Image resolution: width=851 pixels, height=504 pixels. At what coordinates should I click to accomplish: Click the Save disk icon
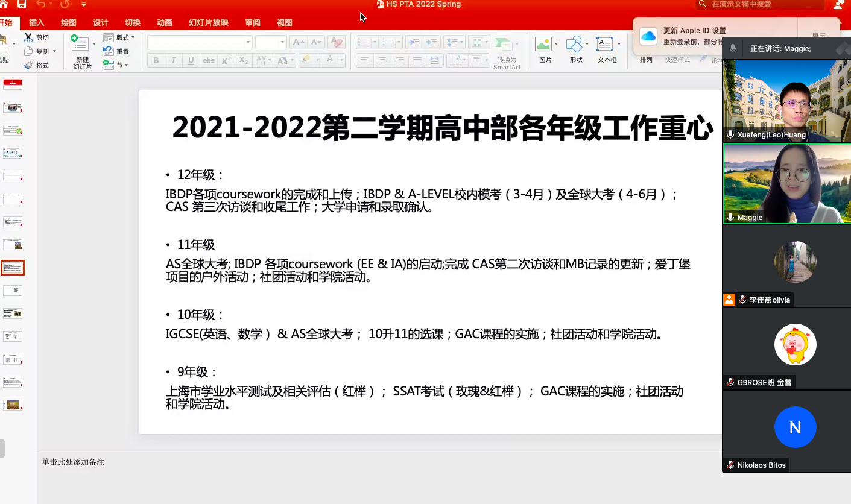pyautogui.click(x=22, y=4)
